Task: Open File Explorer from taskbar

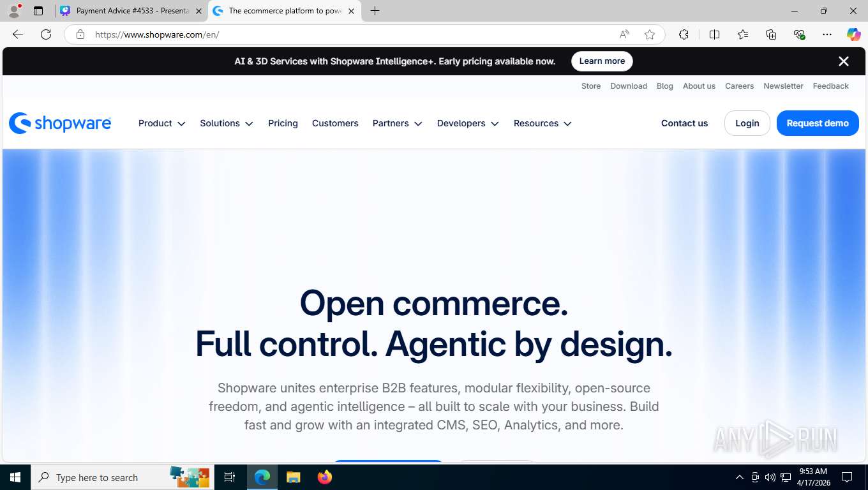Action: (x=293, y=477)
